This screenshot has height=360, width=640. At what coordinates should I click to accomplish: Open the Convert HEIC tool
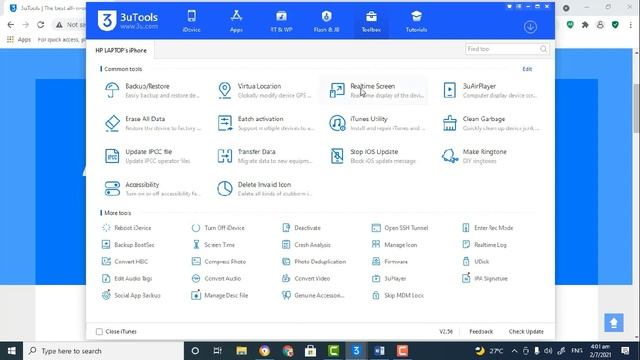click(x=124, y=262)
